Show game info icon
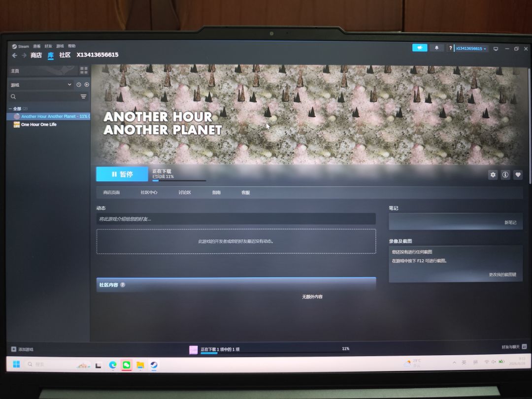The image size is (532, 399). click(x=505, y=175)
